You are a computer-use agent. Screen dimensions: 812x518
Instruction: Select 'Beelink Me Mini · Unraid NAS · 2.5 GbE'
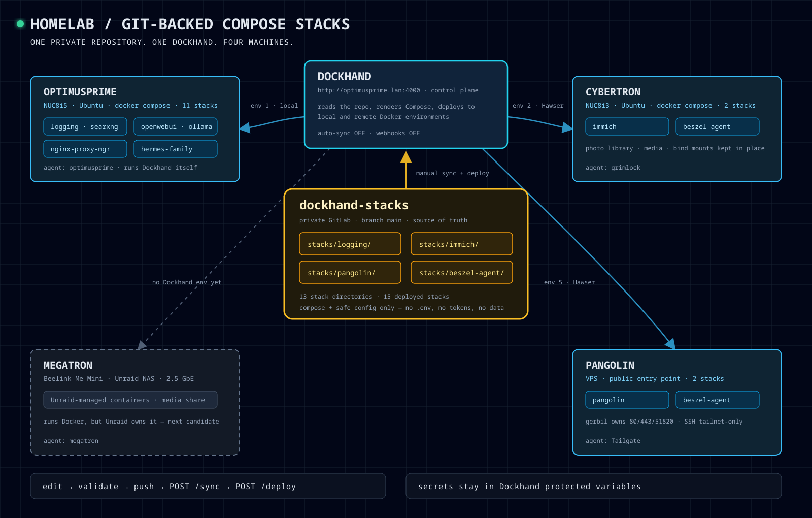(x=119, y=379)
